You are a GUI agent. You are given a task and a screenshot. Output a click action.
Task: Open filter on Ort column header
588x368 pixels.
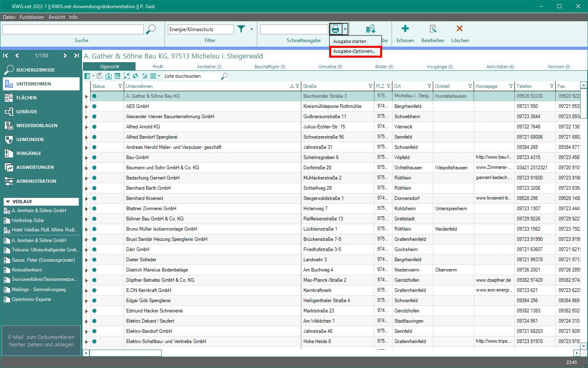tap(429, 86)
